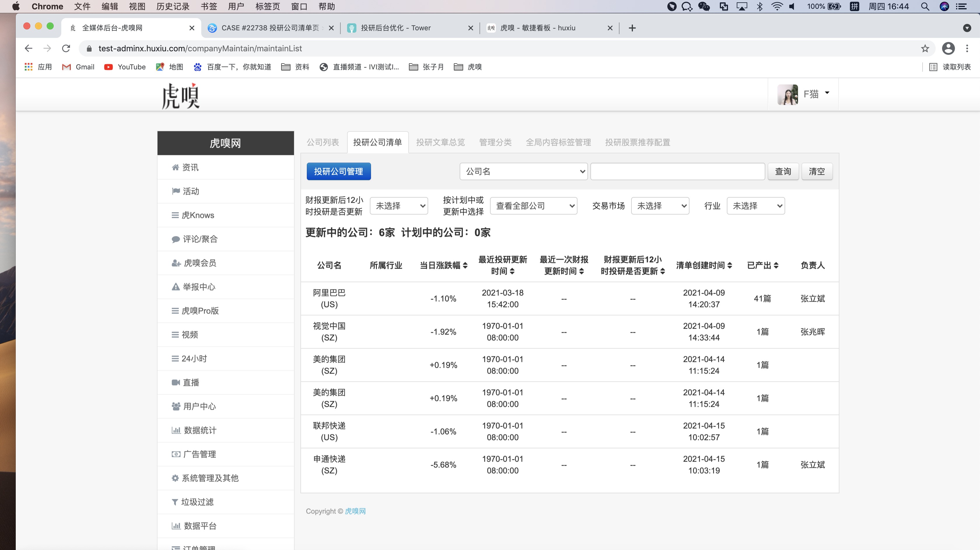Open the Gmail bookmark
Image resolution: width=980 pixels, height=550 pixels.
[x=78, y=67]
